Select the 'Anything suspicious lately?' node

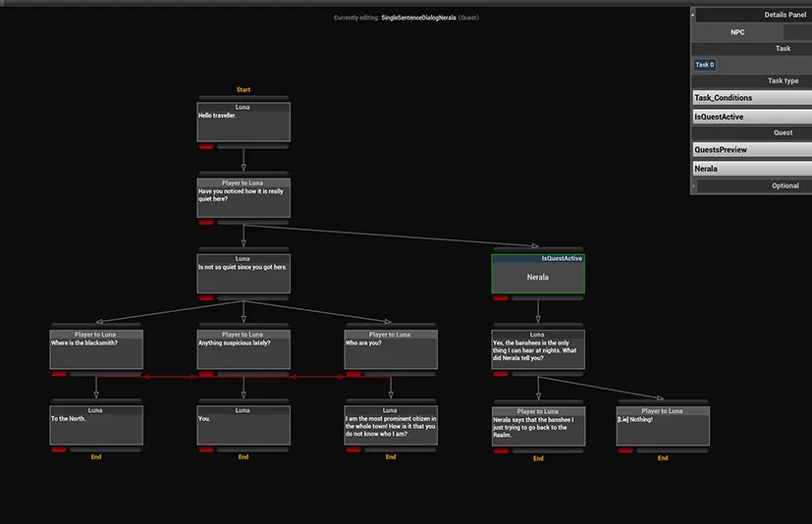244,349
